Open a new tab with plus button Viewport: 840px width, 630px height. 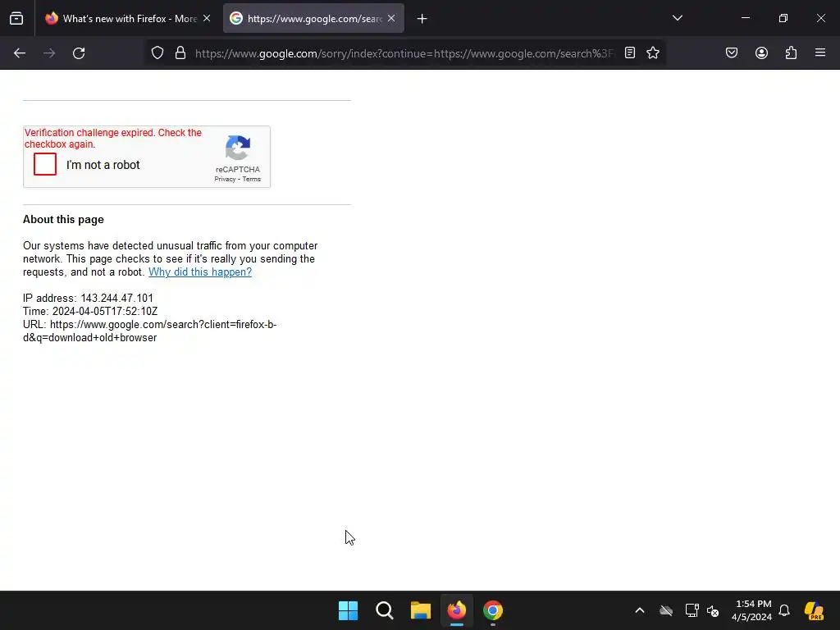[x=422, y=19]
